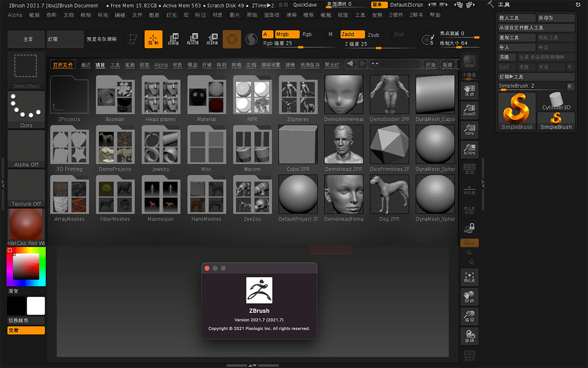Toggle the A auto-color button
The width and height of the screenshot is (588, 368).
[x=268, y=34]
